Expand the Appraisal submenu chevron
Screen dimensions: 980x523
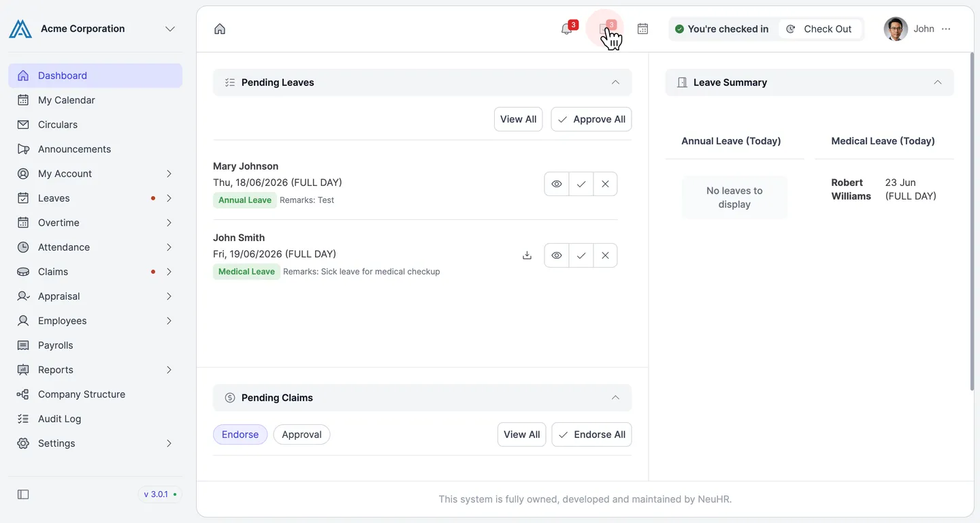point(169,296)
